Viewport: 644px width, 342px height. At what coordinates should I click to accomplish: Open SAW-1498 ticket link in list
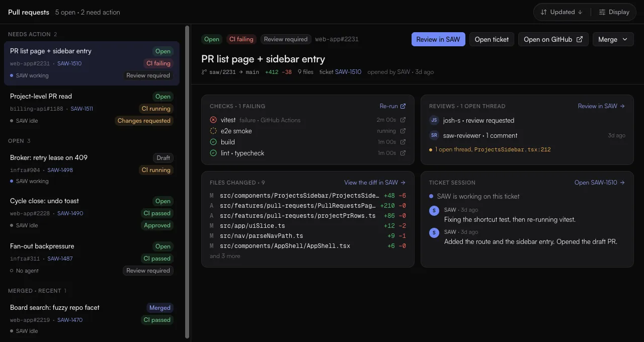click(x=60, y=170)
